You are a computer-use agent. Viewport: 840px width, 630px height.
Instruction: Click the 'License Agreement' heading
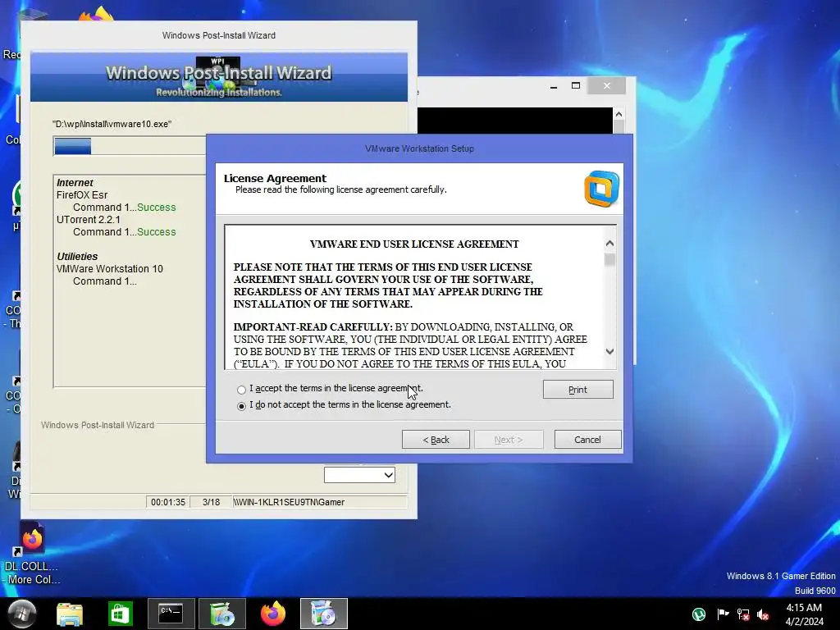pos(275,178)
